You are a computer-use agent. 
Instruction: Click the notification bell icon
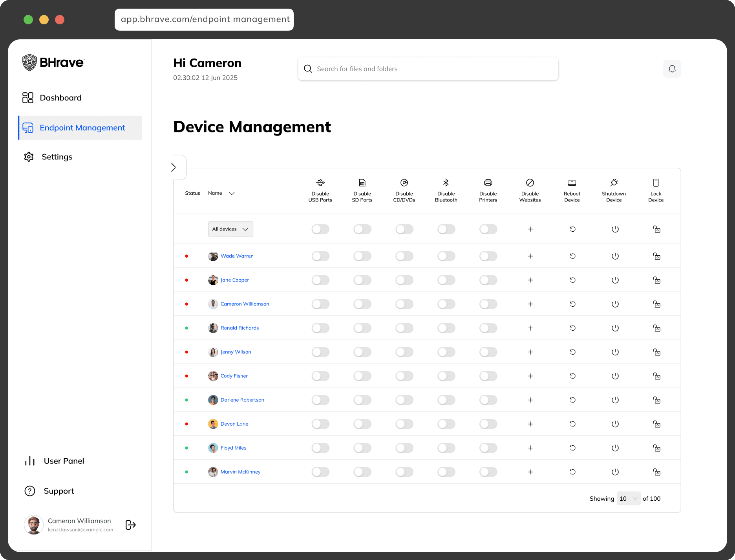[x=672, y=69]
